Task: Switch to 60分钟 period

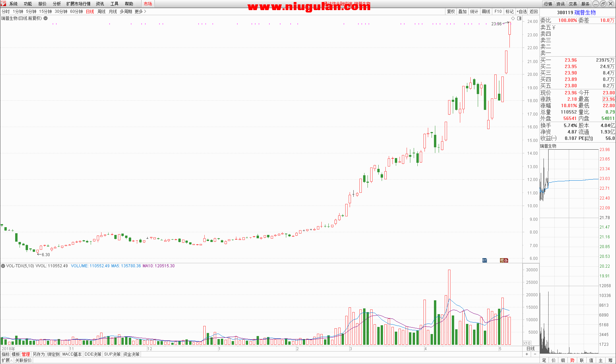Action: [x=77, y=11]
